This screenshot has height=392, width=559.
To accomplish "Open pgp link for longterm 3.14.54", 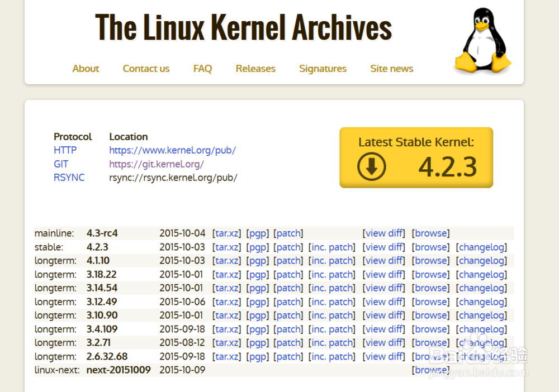I will click(x=257, y=288).
